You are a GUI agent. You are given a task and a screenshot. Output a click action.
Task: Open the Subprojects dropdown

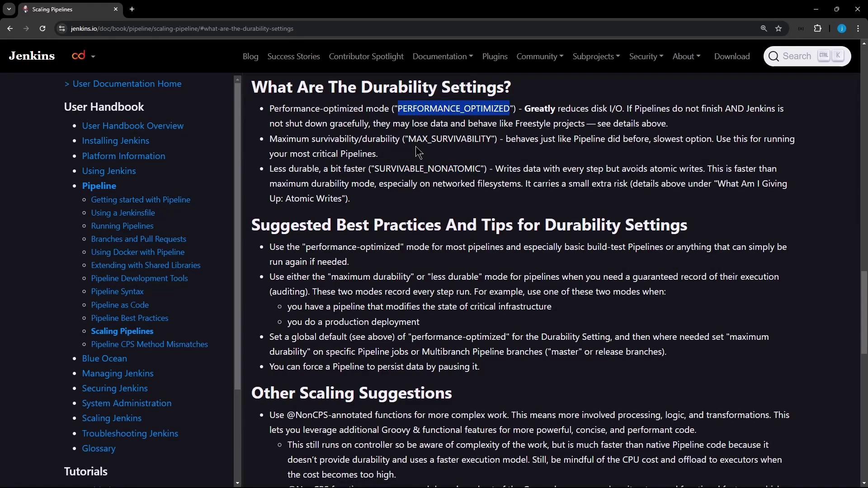click(596, 56)
